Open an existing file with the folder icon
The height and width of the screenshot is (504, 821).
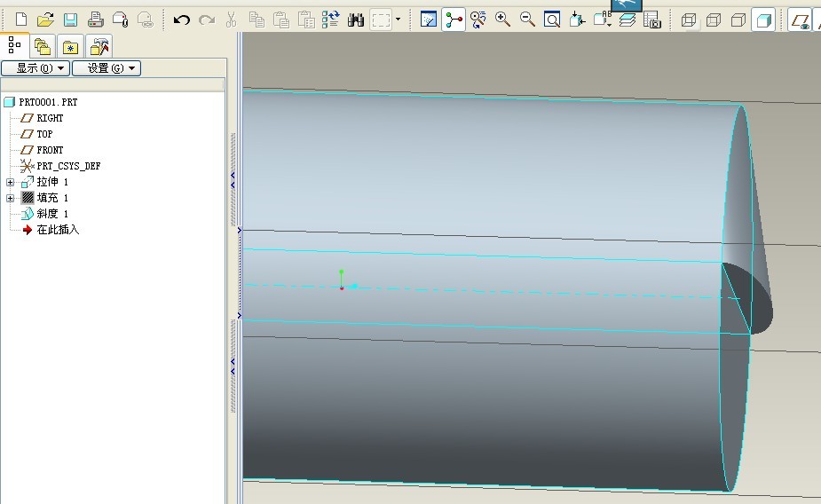45,20
